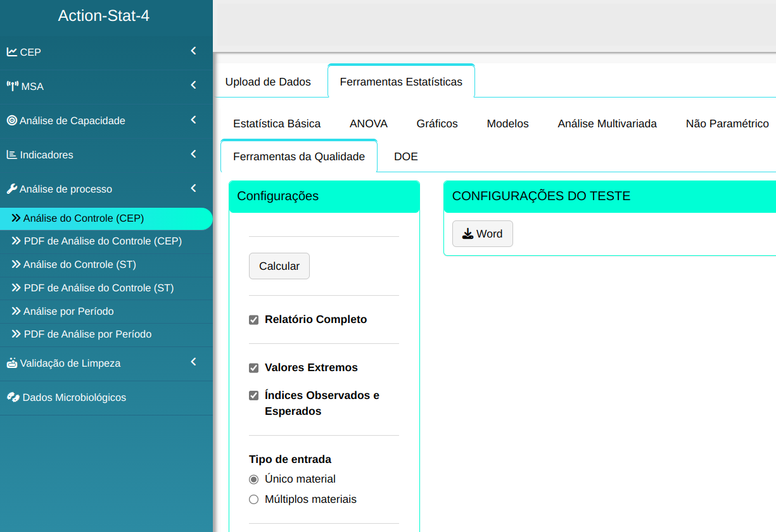Disable Índices Observados e Esperados checkbox
This screenshot has height=532, width=776.
[x=254, y=396]
